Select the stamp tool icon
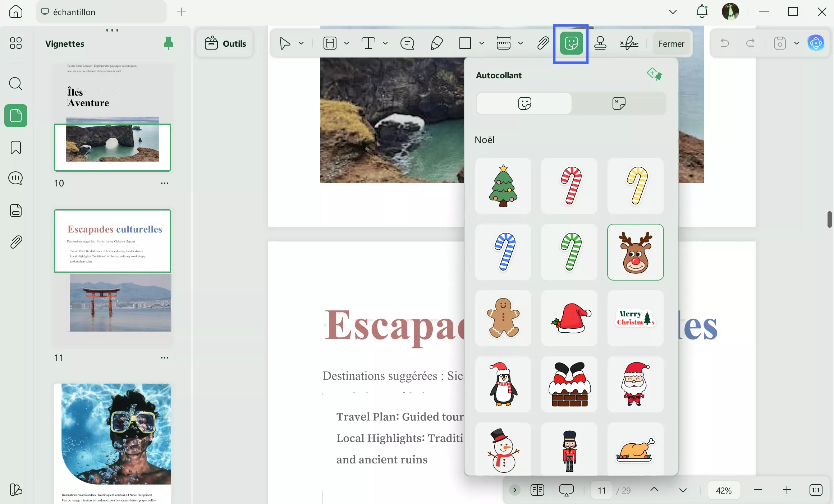Image resolution: width=834 pixels, height=504 pixels. click(x=600, y=43)
